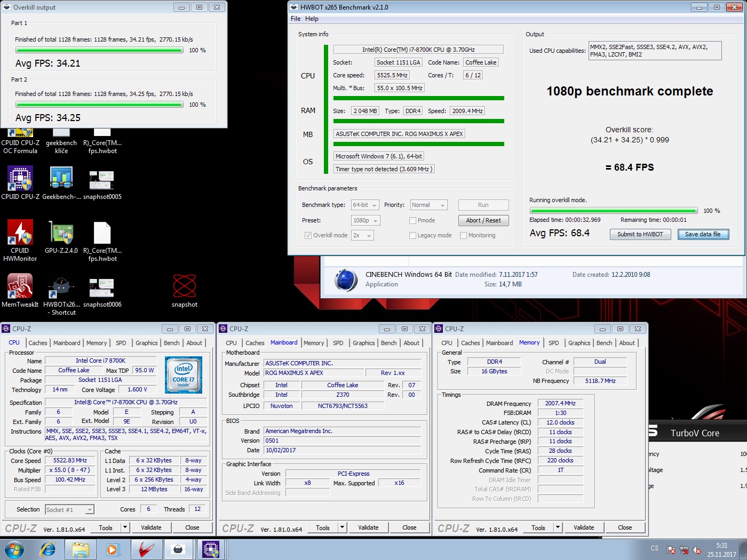Open the Help menu in HWBOT x265
Image resolution: width=747 pixels, height=560 pixels.
[x=312, y=19]
